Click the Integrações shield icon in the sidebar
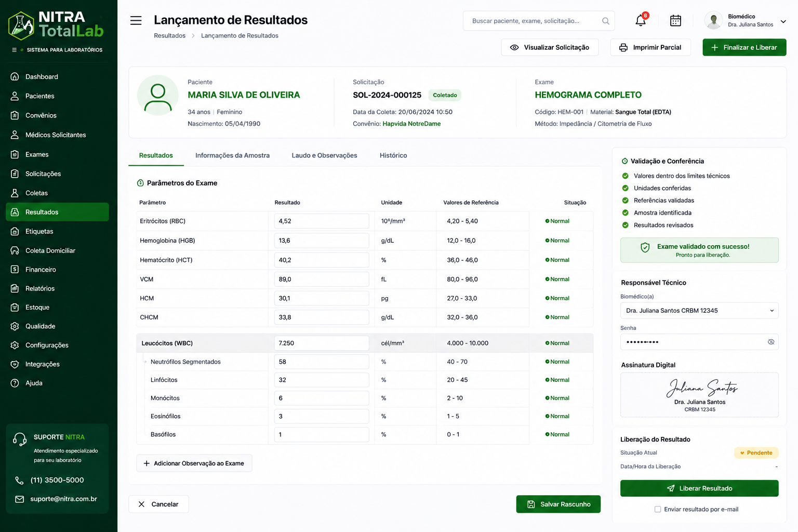This screenshot has width=798, height=532. coord(15,364)
